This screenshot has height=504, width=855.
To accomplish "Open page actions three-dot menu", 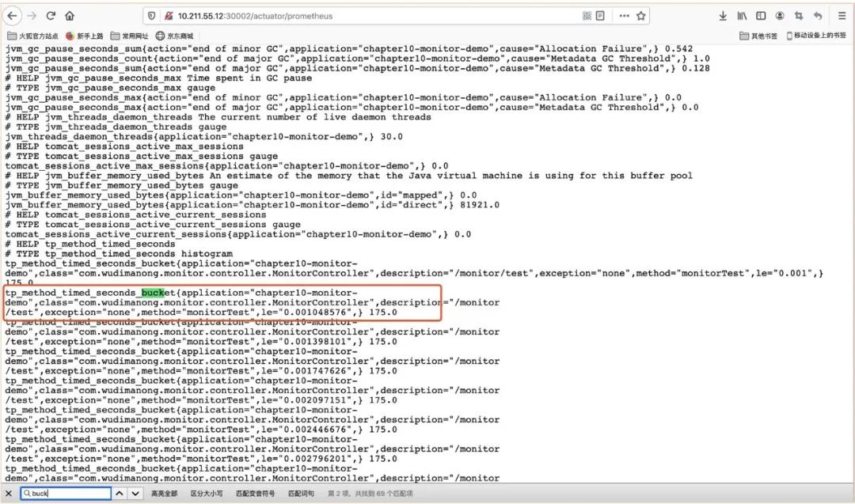I will click(625, 16).
